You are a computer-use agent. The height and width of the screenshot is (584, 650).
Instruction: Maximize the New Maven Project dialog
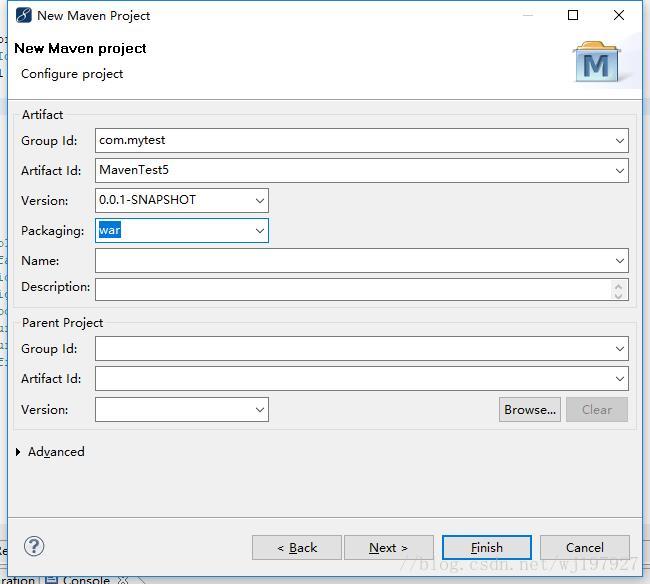(573, 15)
